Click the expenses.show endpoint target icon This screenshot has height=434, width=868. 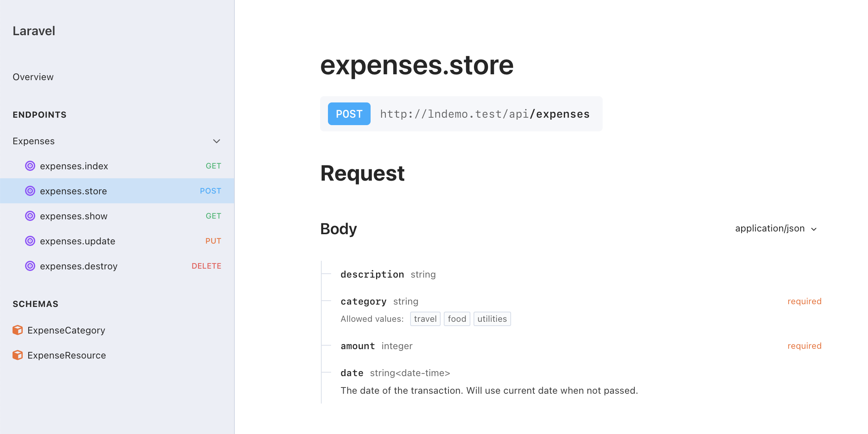pyautogui.click(x=30, y=216)
